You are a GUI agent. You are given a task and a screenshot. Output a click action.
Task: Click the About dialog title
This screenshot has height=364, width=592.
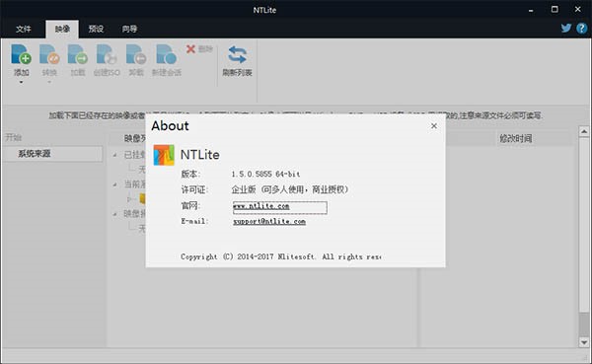click(170, 125)
